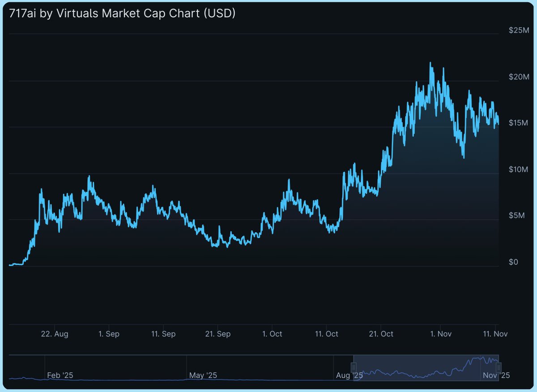Viewport: 537px width, 392px height.
Task: Click the '1. Nov' date label
Action: click(441, 334)
